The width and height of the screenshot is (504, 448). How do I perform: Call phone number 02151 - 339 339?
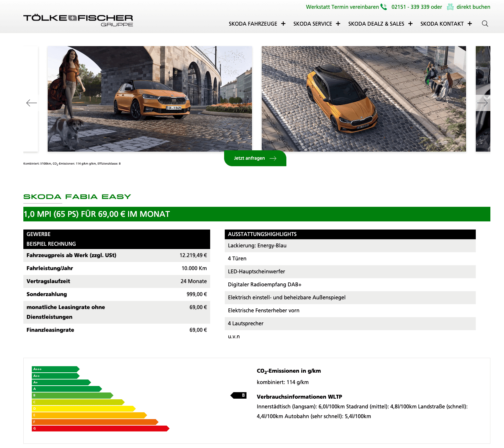tap(410, 7)
